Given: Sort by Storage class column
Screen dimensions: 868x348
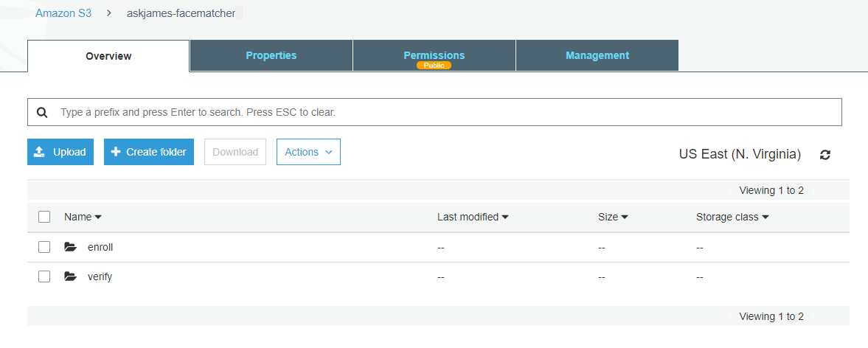Looking at the screenshot, I should tap(732, 217).
